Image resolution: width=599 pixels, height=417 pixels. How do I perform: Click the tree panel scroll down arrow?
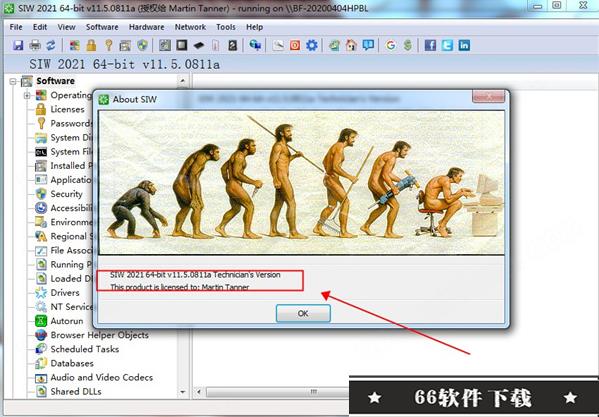click(183, 392)
